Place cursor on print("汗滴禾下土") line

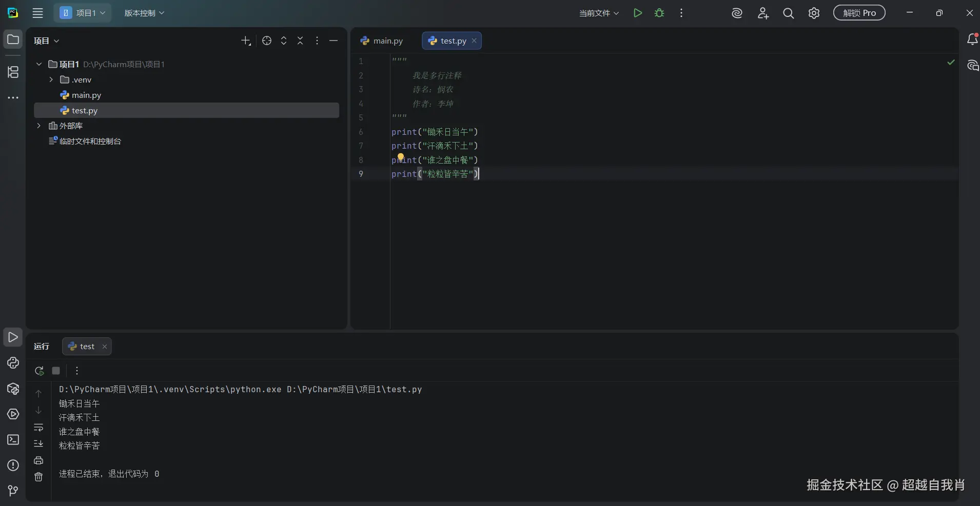point(435,146)
